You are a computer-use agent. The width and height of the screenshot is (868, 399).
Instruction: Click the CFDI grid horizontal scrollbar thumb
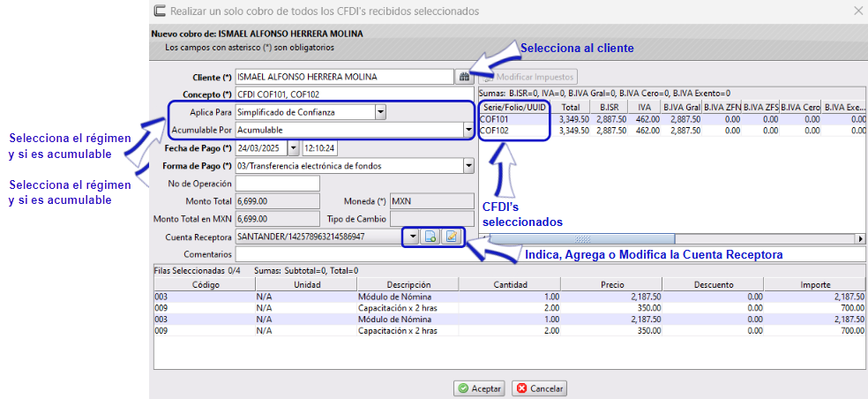click(582, 239)
